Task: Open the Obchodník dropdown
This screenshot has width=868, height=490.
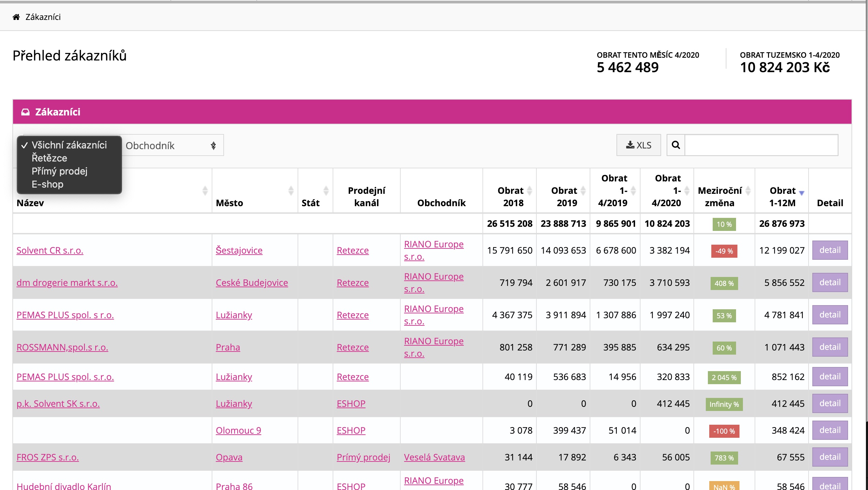Action: pyautogui.click(x=172, y=145)
